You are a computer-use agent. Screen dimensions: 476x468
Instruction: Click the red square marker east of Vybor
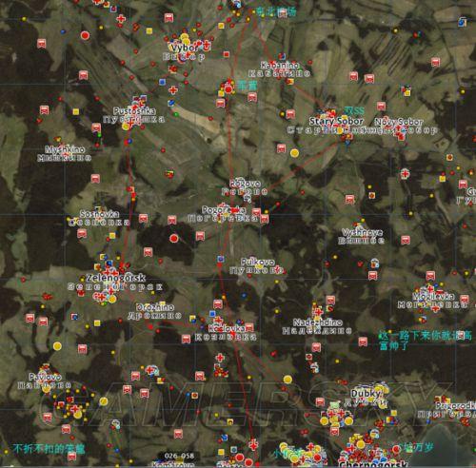pyautogui.click(x=227, y=54)
